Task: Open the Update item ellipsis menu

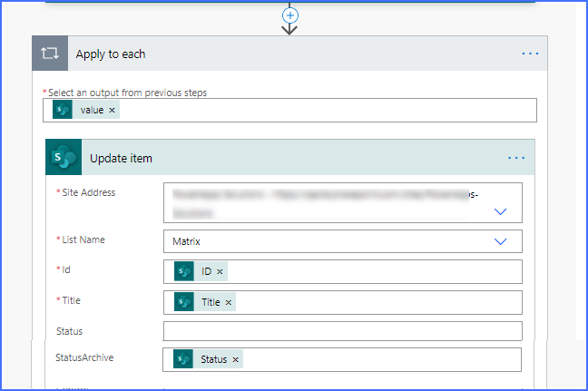Action: pyautogui.click(x=516, y=158)
